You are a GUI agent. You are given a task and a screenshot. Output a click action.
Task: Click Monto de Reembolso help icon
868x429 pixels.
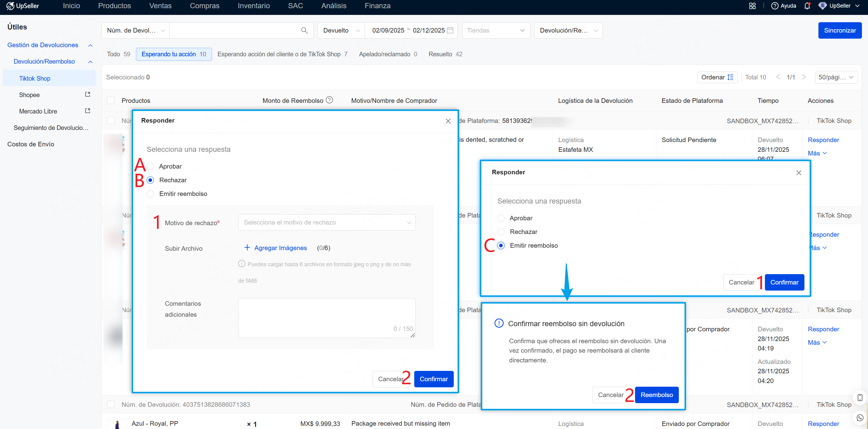tap(329, 100)
